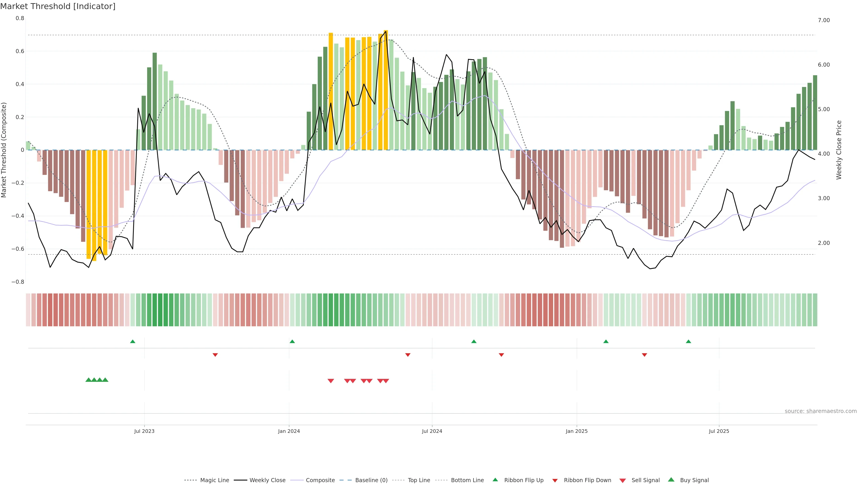Click the Jul 2024 x-axis label
868x488 pixels.
click(x=432, y=431)
